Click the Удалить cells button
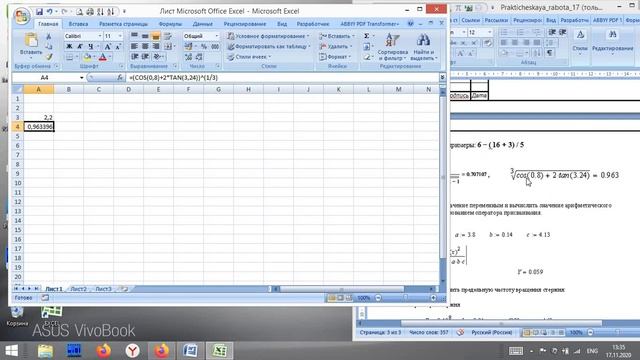 click(336, 47)
